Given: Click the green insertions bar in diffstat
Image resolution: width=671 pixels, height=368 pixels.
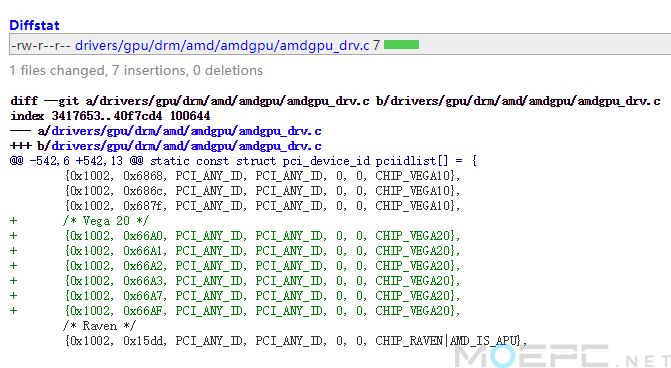Looking at the screenshot, I should pyautogui.click(x=401, y=45).
